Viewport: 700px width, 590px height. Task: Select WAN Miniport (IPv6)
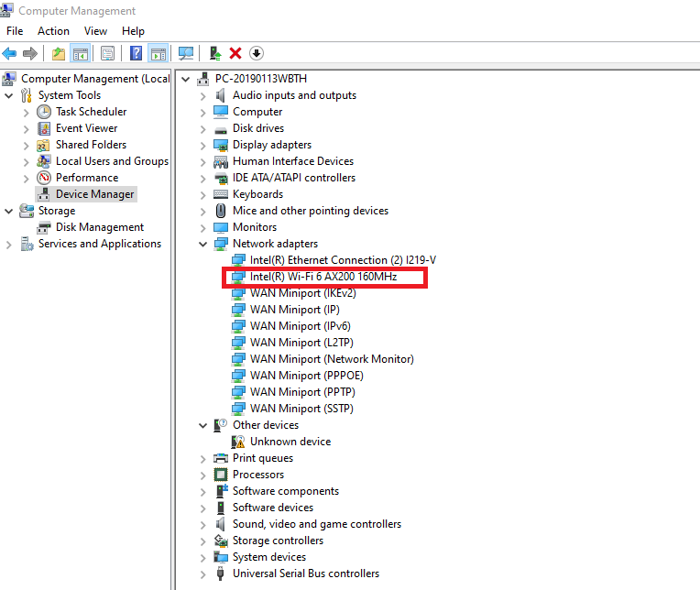[300, 326]
